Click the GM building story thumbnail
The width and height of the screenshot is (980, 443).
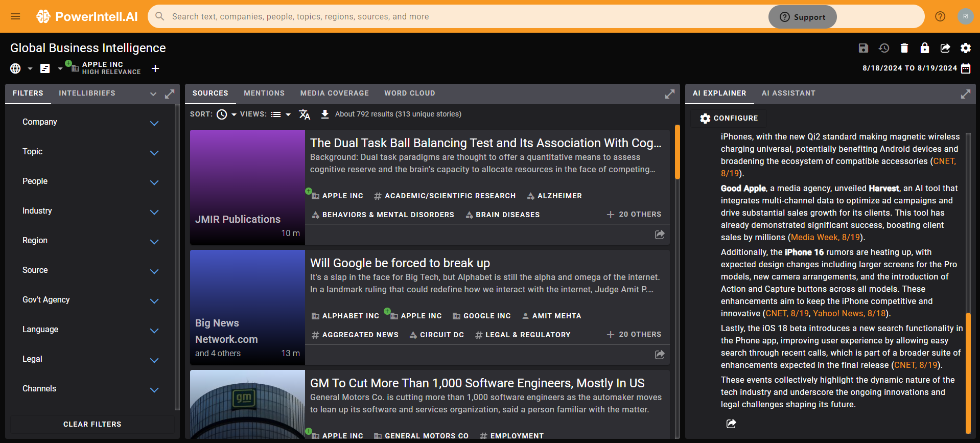[247, 404]
